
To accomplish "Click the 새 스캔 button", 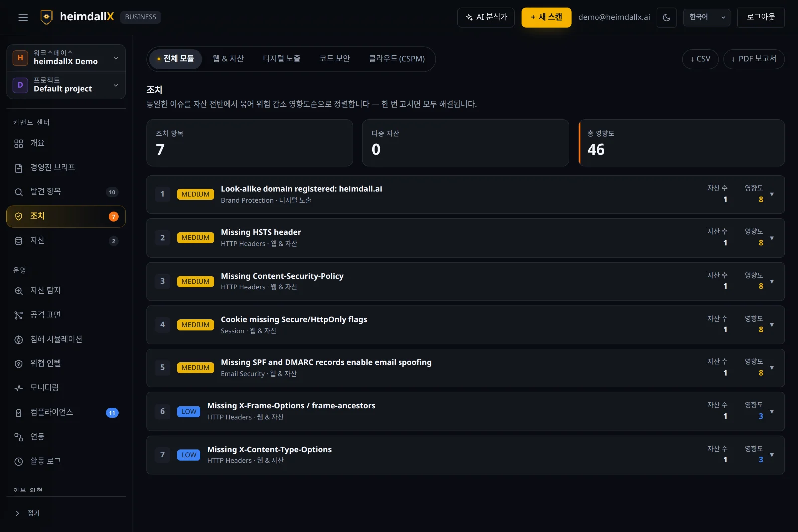I will tap(546, 17).
